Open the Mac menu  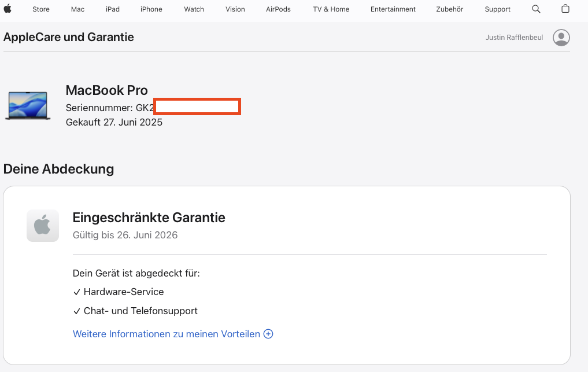click(77, 9)
